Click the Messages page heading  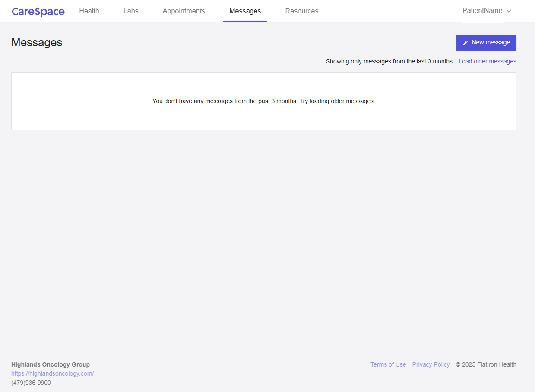[x=37, y=42]
